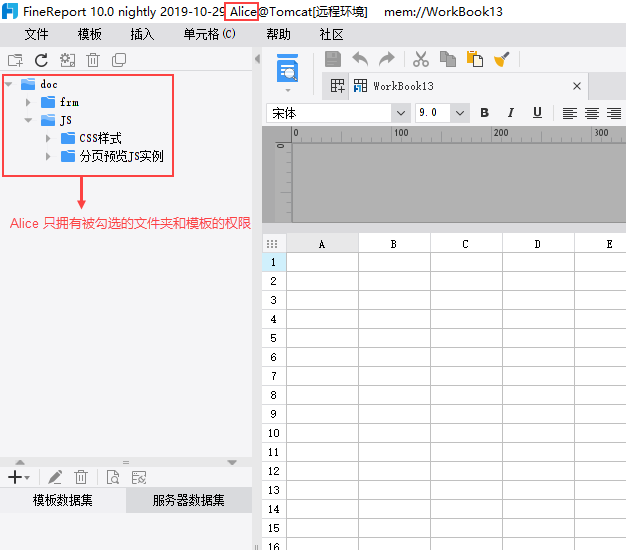Image resolution: width=626 pixels, height=550 pixels.
Task: Switch to 模板数据集 tab
Action: (63, 500)
